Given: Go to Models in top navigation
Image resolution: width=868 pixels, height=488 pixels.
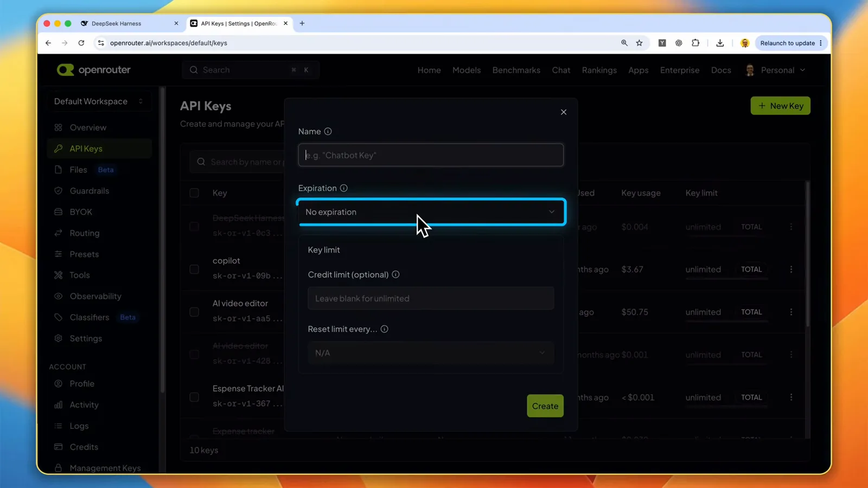Looking at the screenshot, I should (x=467, y=70).
